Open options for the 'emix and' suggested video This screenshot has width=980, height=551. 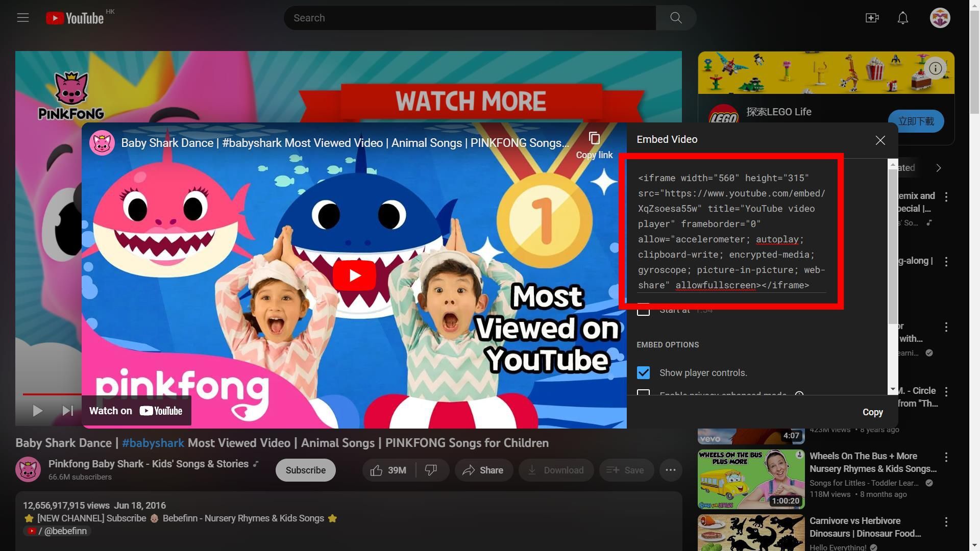(946, 197)
